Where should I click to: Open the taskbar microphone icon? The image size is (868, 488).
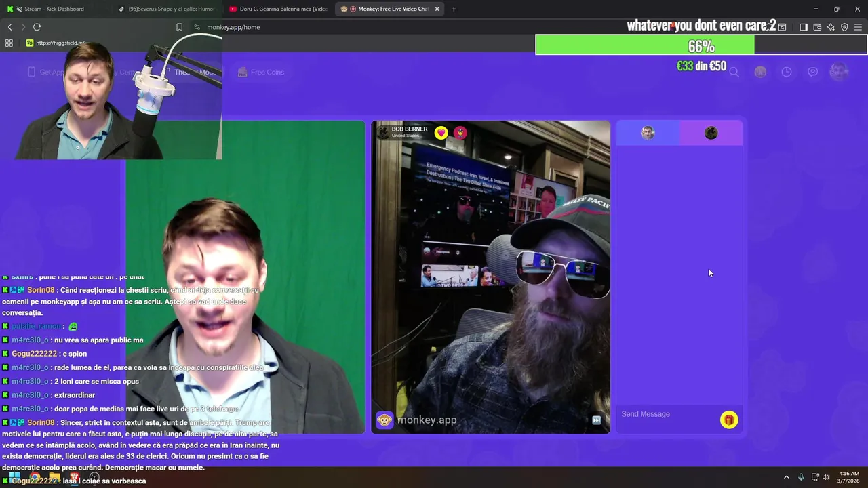pyautogui.click(x=801, y=477)
